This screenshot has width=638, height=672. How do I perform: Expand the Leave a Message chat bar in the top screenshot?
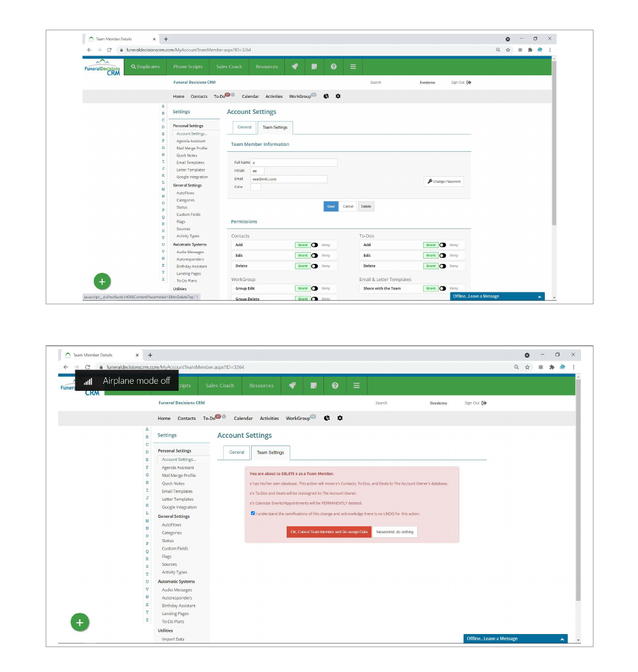pos(497,296)
